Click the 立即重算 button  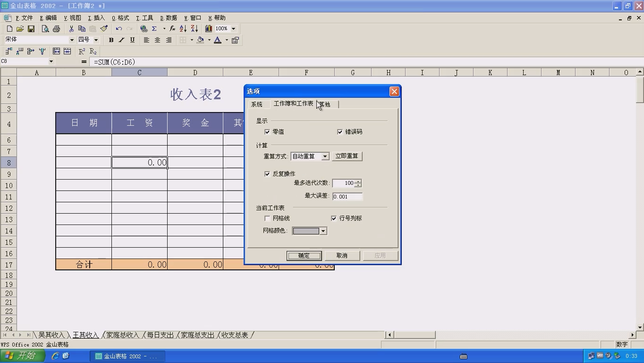point(347,156)
